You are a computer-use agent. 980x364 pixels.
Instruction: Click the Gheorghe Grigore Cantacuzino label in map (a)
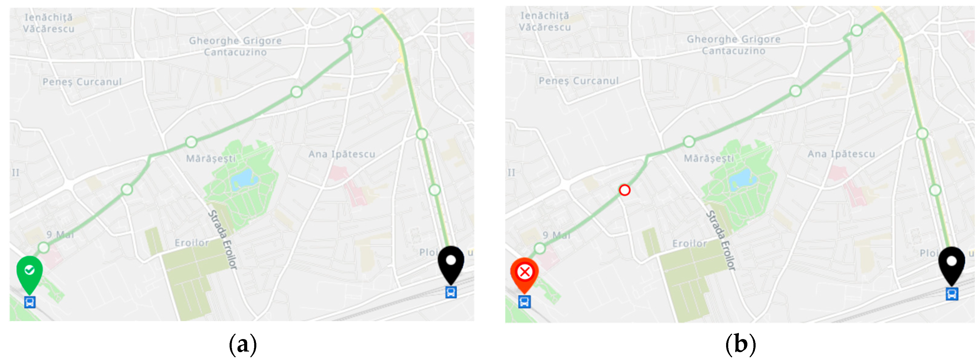(235, 46)
